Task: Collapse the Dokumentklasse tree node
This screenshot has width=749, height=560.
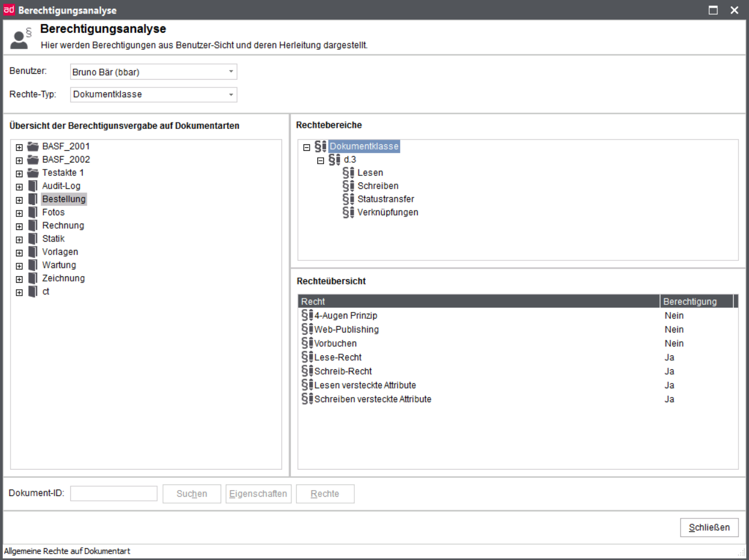Action: 306,147
